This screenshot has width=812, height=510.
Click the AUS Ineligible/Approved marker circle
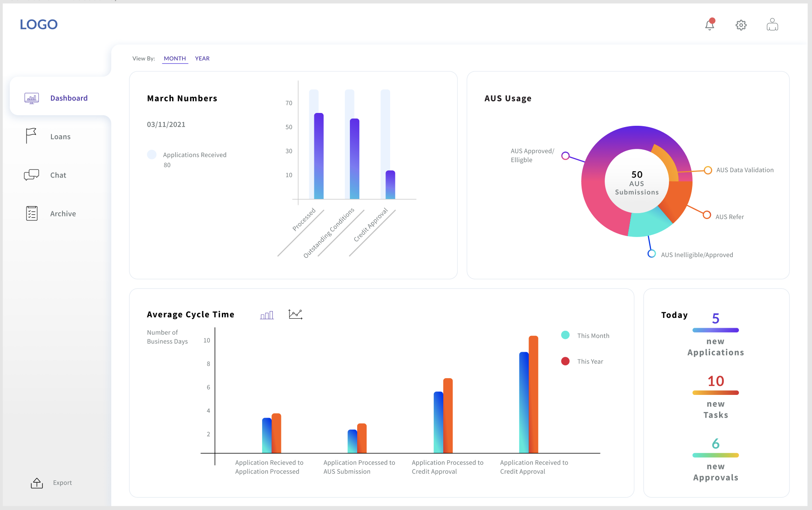point(651,254)
